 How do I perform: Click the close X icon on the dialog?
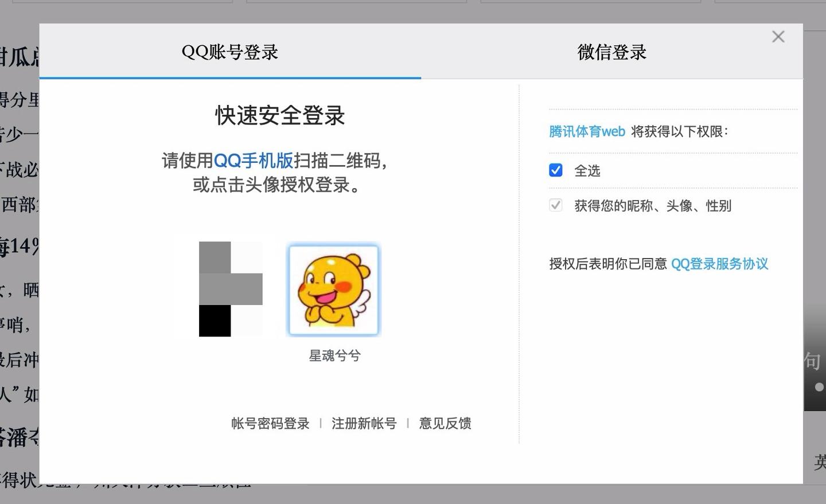click(x=778, y=36)
